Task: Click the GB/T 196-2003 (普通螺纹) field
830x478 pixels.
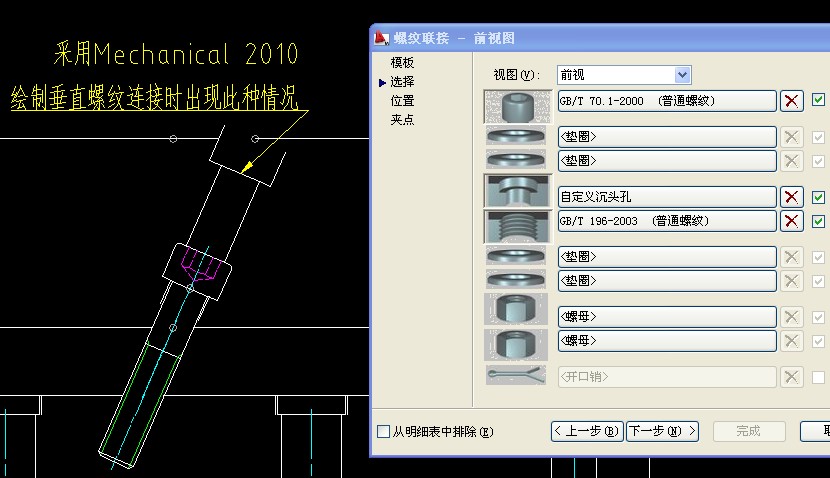Action: click(667, 221)
